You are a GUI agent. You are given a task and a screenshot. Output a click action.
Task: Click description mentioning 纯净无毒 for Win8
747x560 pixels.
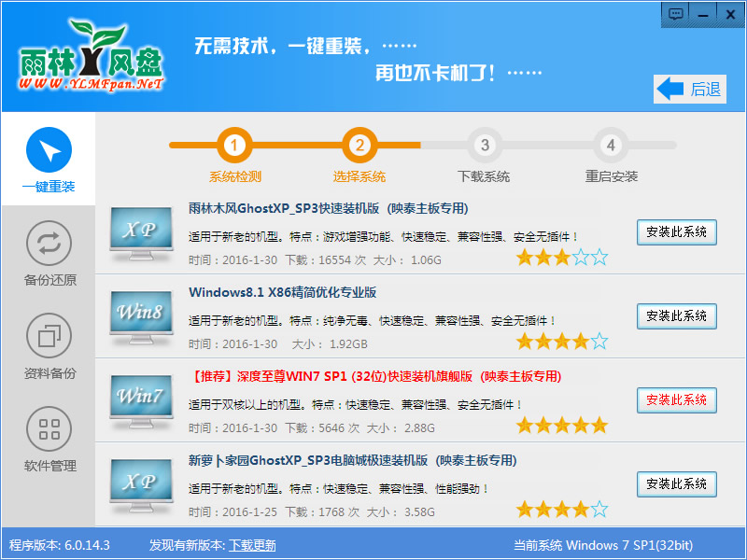tap(373, 321)
